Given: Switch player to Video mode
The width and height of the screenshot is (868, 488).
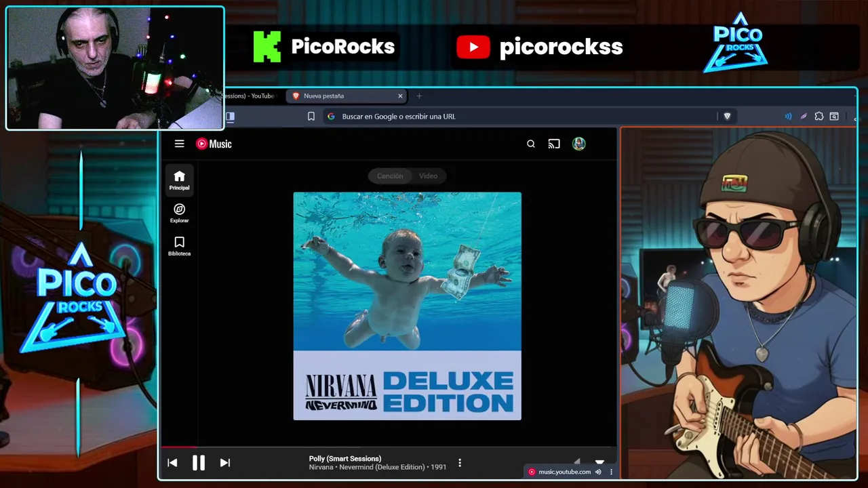Looking at the screenshot, I should (x=428, y=176).
